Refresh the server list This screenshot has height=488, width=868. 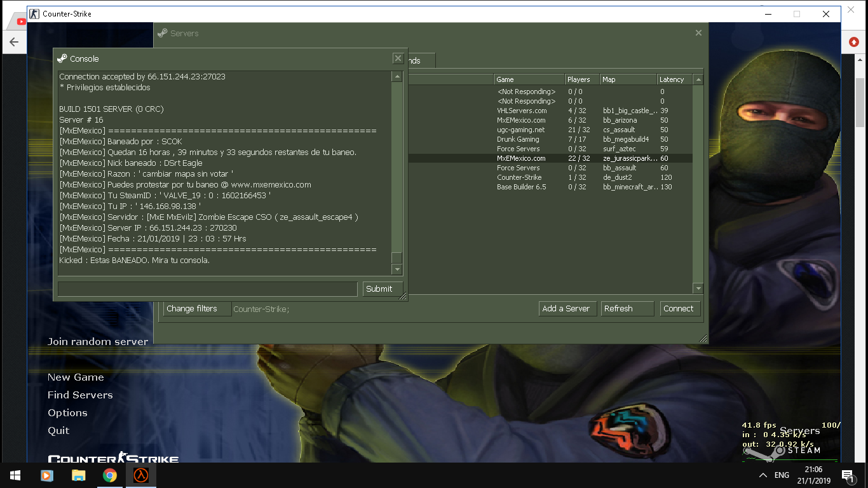point(627,309)
